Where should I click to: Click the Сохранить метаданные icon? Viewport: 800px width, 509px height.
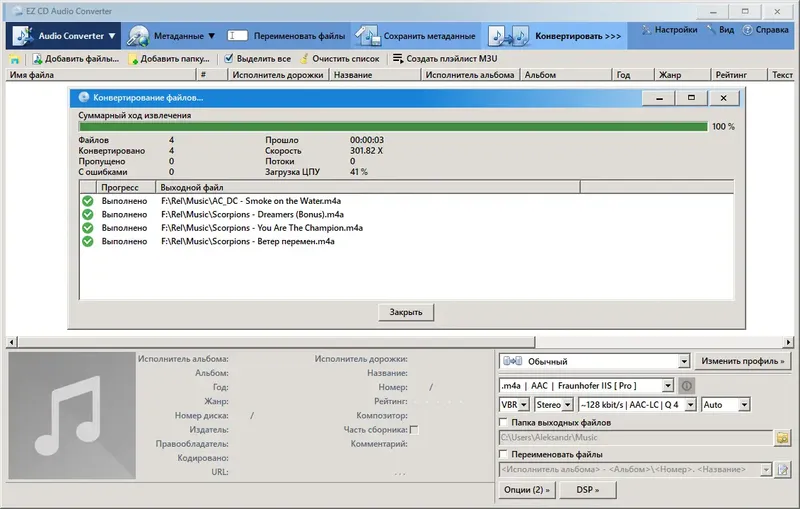coord(367,36)
